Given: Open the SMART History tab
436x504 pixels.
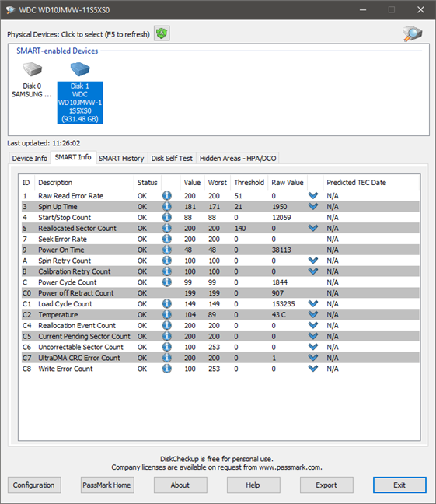Looking at the screenshot, I should tap(121, 158).
